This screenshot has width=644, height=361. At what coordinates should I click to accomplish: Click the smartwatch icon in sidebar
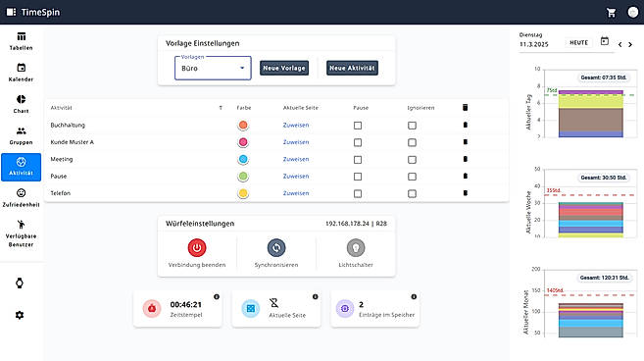[x=20, y=284]
